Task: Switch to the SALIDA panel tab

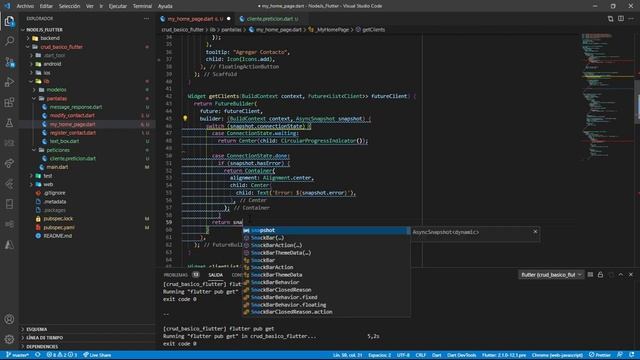Action: [x=216, y=275]
